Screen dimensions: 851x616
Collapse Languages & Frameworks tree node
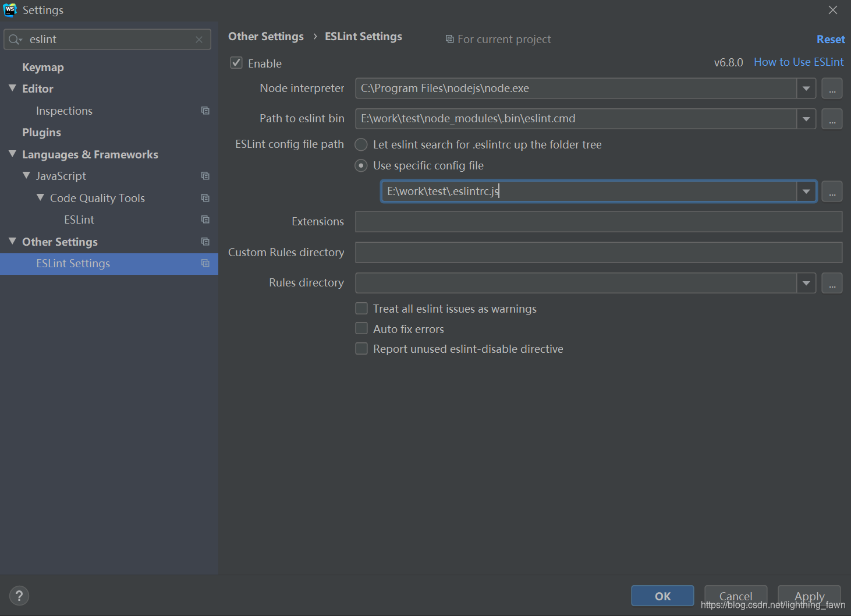[12, 154]
